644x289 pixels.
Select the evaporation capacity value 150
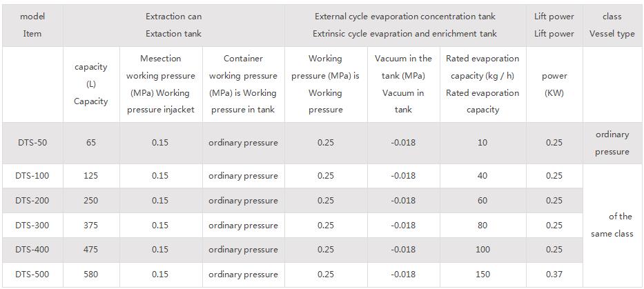point(482,275)
